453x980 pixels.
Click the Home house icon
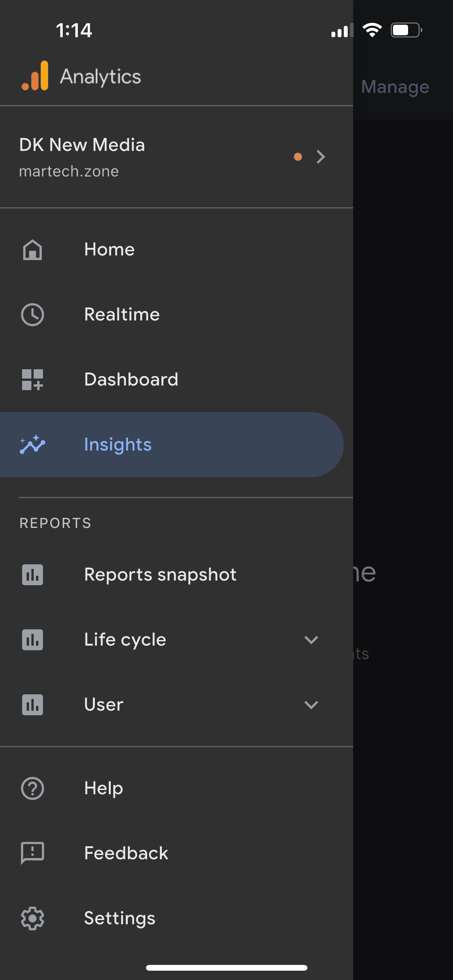(x=33, y=250)
